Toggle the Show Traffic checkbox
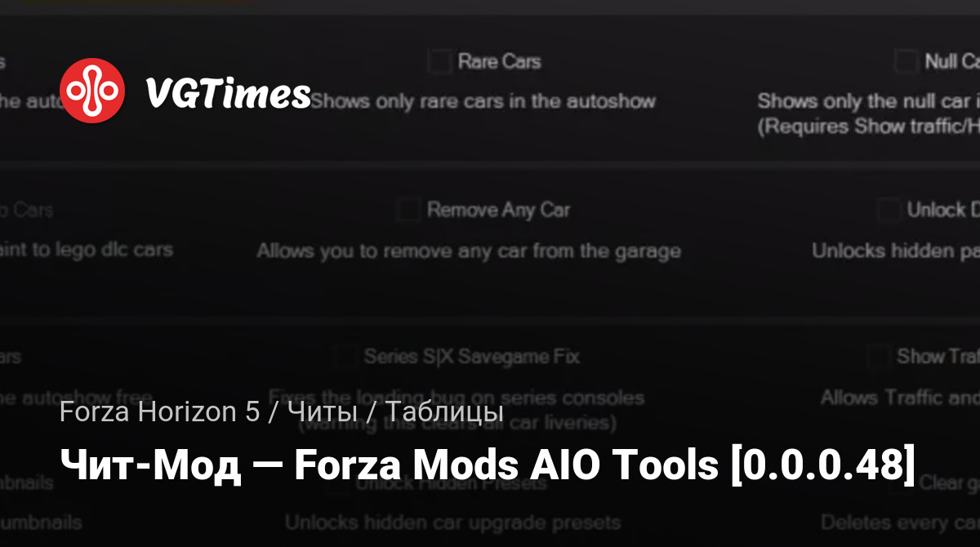Viewport: 980px width, 547px height. pos(878,356)
